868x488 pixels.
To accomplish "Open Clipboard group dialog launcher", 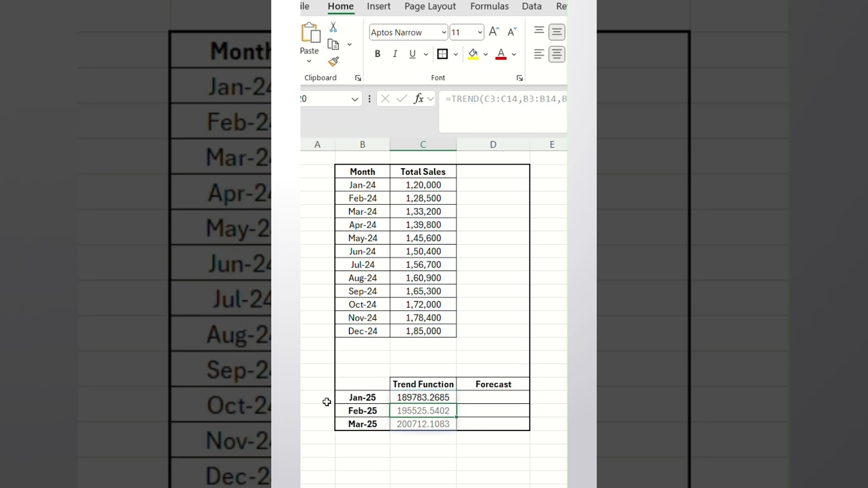I will tap(358, 78).
